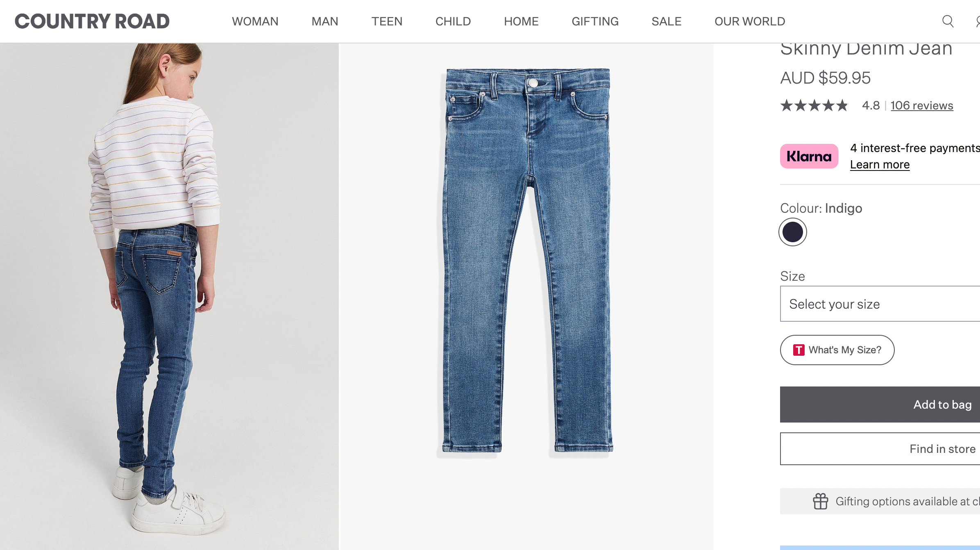
Task: Open the Select your size dropdown
Action: tap(880, 304)
